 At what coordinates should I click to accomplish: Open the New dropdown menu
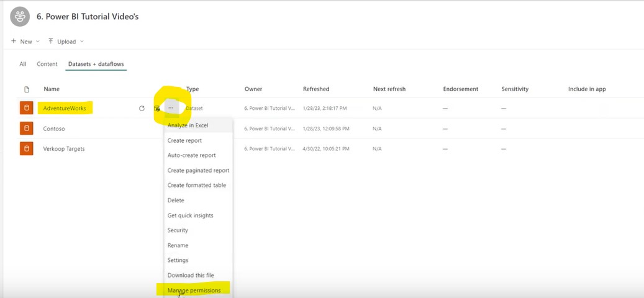click(x=25, y=42)
